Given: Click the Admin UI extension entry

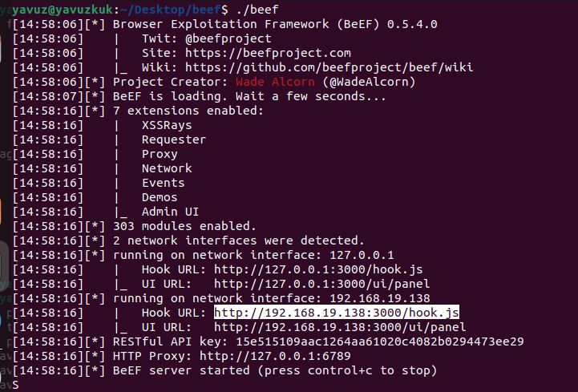Looking at the screenshot, I should click(170, 212).
